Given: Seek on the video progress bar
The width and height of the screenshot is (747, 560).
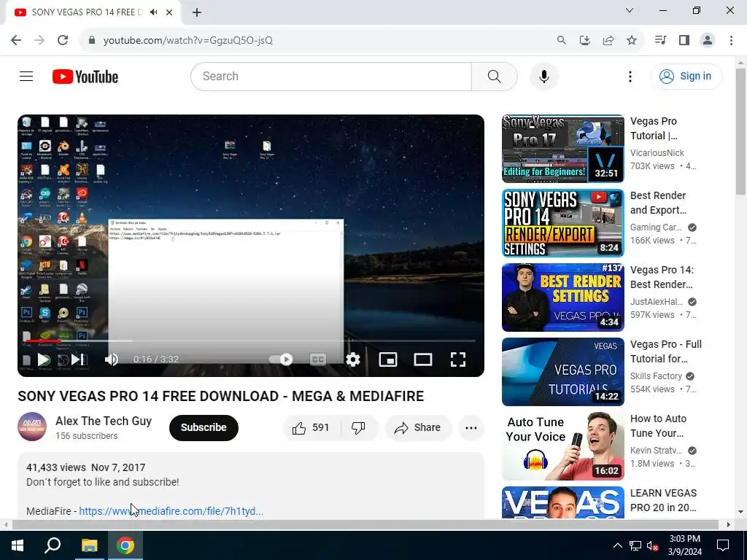Looking at the screenshot, I should click(251, 341).
